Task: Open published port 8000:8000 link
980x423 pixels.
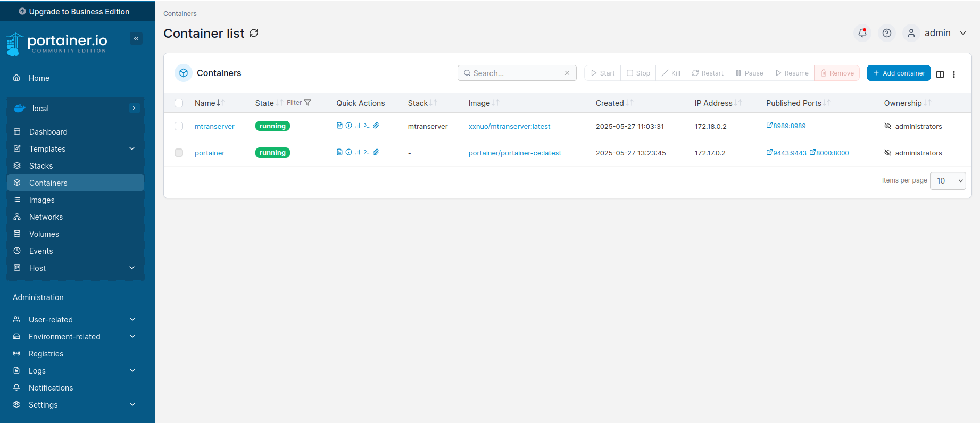Action: point(829,152)
